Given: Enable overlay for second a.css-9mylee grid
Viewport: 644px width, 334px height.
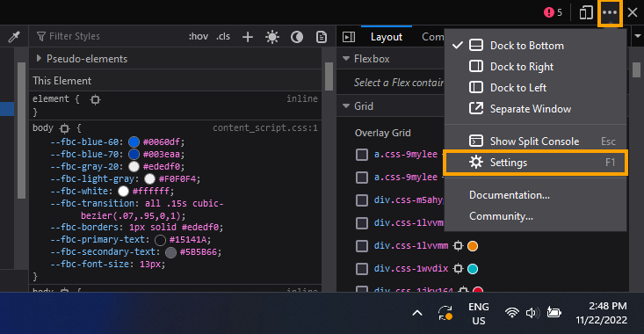Looking at the screenshot, I should coord(361,178).
